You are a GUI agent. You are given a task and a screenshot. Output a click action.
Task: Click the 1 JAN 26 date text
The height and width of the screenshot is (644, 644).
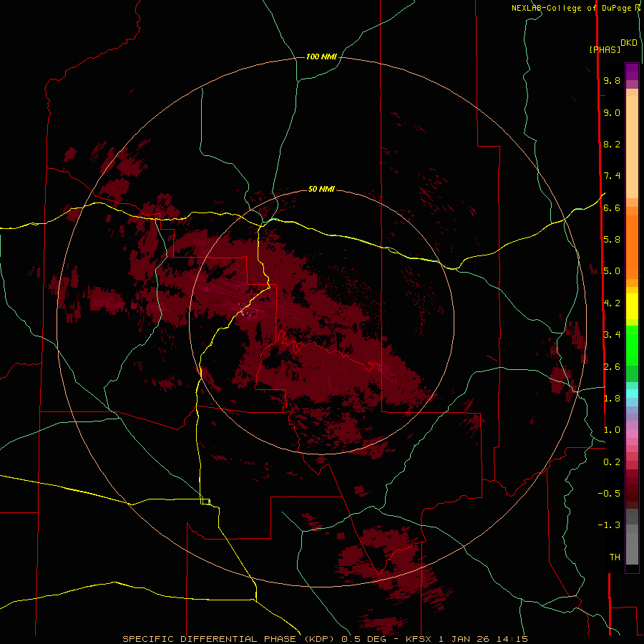[464, 639]
